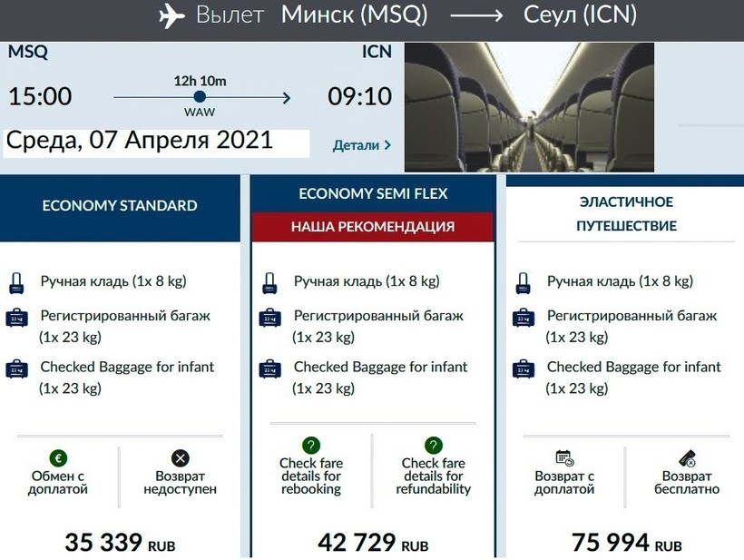The image size is (744, 560).
Task: Click the airplane departure icon in header
Action: tap(171, 15)
